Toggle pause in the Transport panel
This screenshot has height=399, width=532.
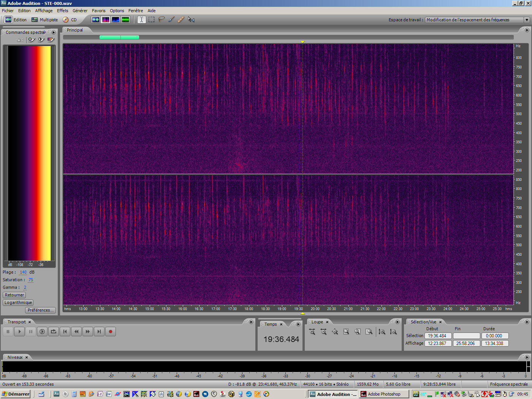(x=30, y=331)
